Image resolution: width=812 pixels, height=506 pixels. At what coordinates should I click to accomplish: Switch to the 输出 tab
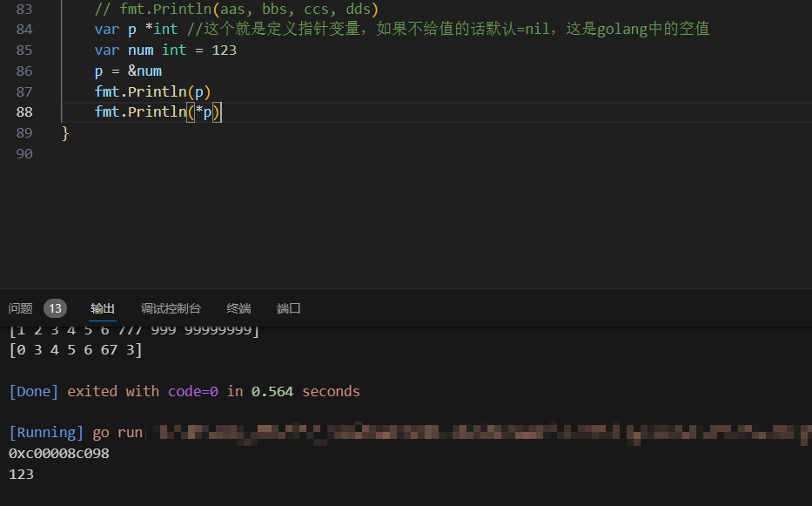pyautogui.click(x=103, y=308)
